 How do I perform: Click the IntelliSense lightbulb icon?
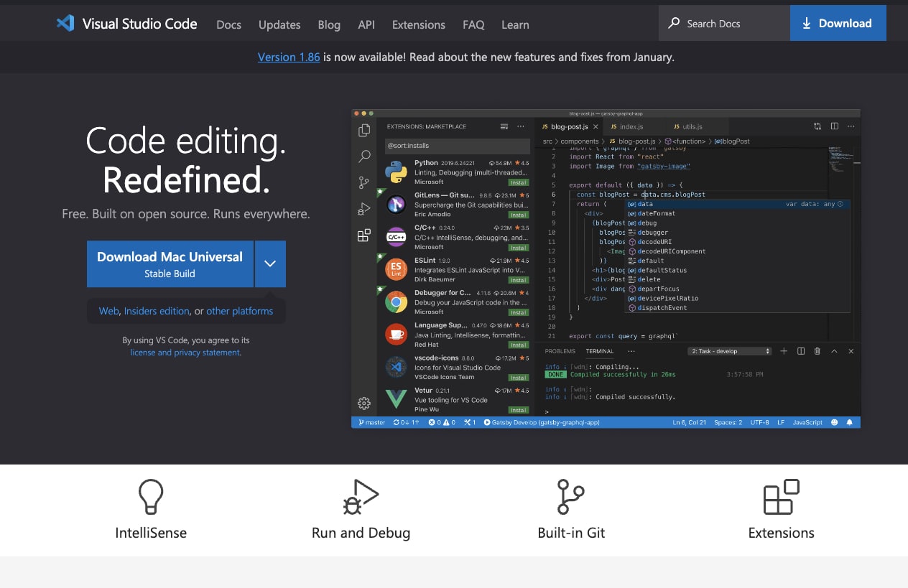[x=151, y=497]
